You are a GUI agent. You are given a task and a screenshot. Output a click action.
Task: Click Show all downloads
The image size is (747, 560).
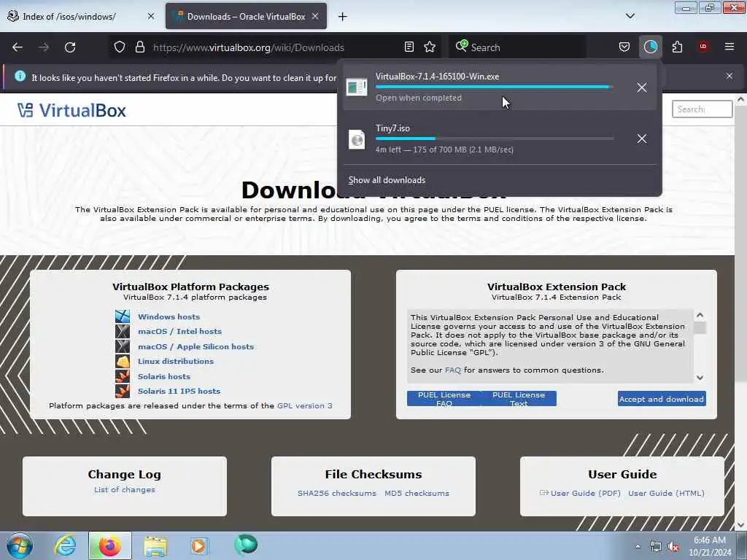tap(387, 180)
